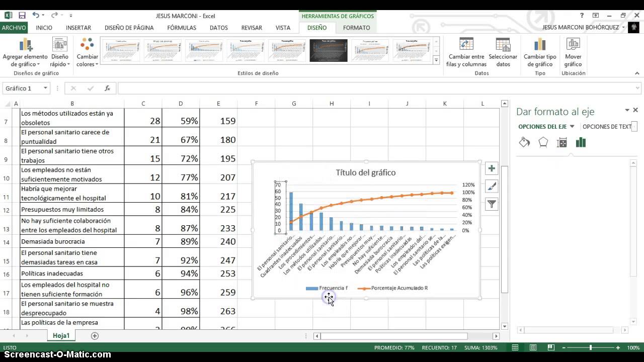Screen dimensions: 644x362
Task: Open the Name Box dropdown
Action: tap(45, 88)
